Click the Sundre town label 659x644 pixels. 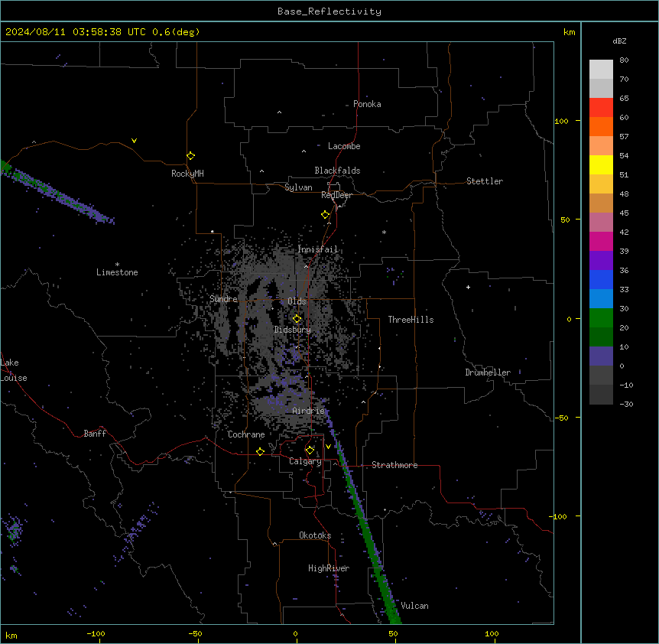tap(223, 299)
